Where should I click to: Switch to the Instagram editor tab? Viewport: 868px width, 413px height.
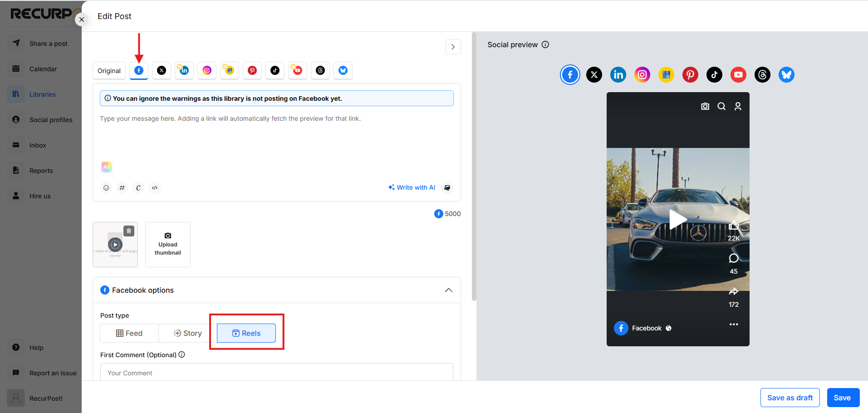click(x=207, y=70)
